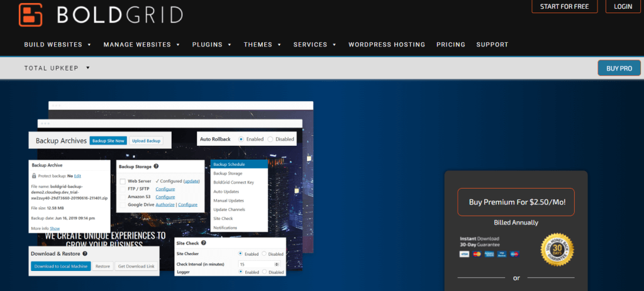
Task: Select Site Checker Enabled radio
Action: tap(240, 254)
